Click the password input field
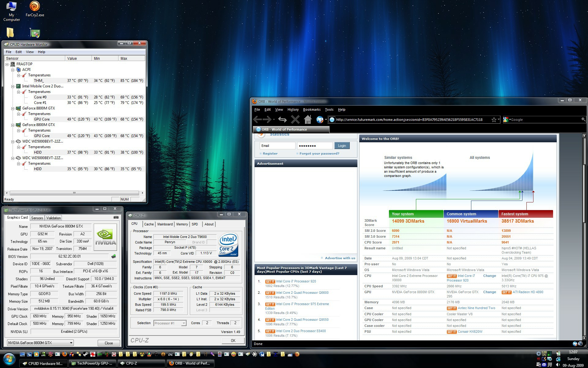588x368 pixels. coord(315,146)
